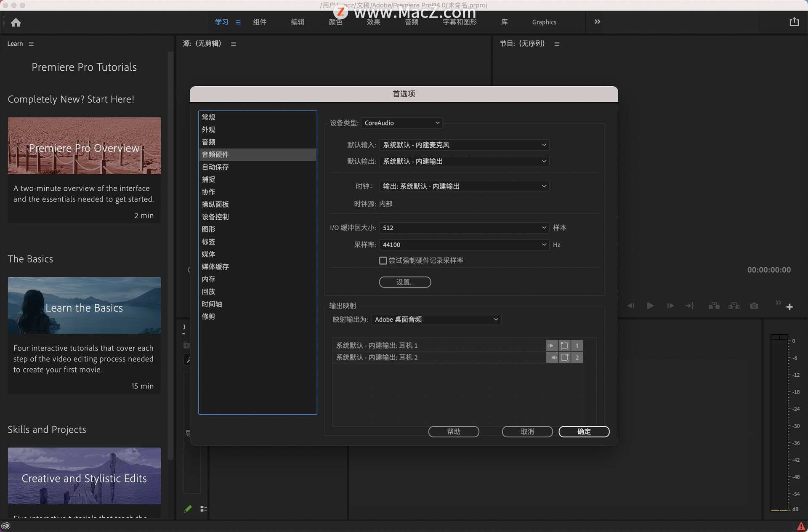Switch to the 编辑 workspace tab
Screen dimensions: 808x532
click(x=298, y=22)
